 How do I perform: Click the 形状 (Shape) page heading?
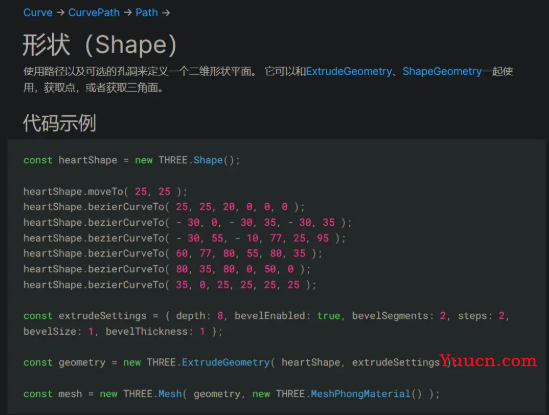point(99,45)
